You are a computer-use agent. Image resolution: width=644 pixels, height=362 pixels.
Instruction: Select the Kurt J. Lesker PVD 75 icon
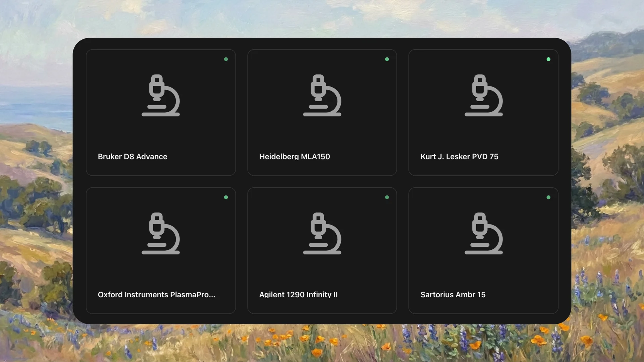click(483, 96)
